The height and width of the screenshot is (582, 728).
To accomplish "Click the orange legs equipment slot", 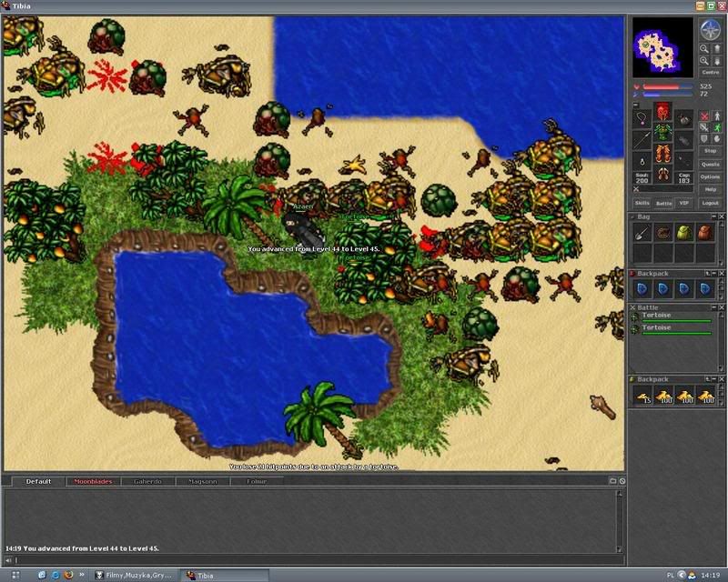I will tap(663, 153).
